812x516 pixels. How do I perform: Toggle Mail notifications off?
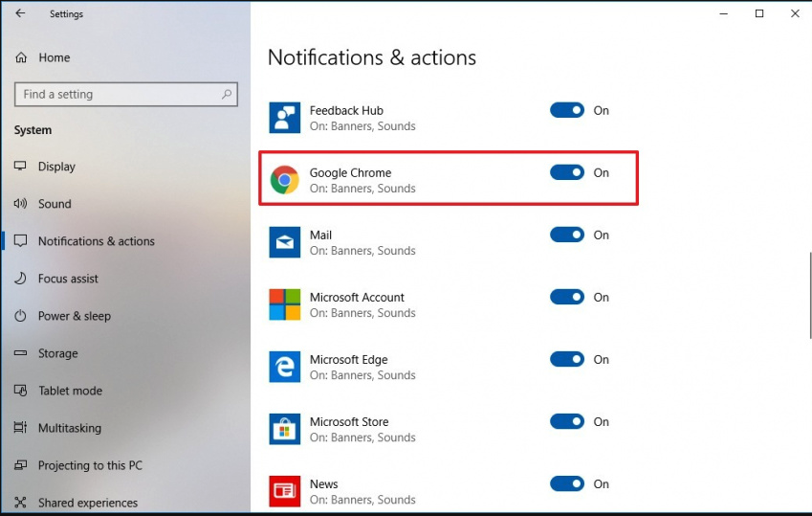(x=567, y=235)
